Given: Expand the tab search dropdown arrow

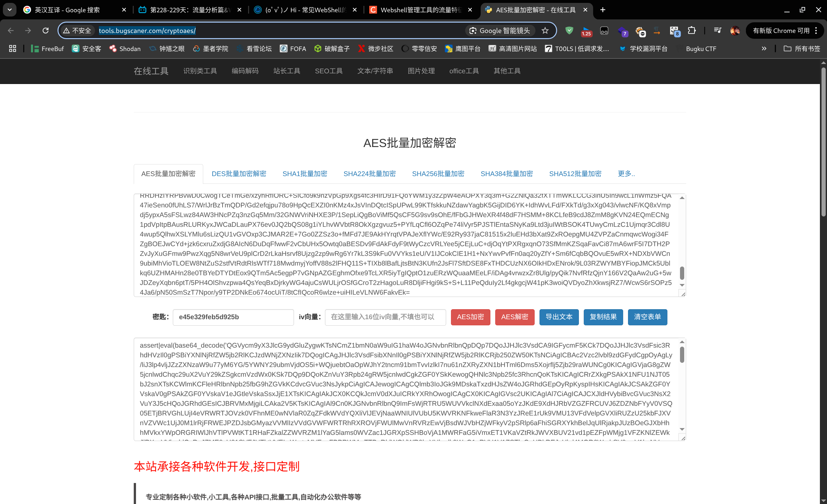Looking at the screenshot, I should click(9, 10).
